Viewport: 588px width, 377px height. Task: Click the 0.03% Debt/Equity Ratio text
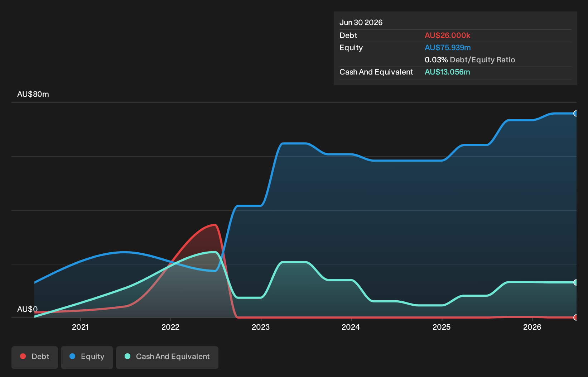point(470,60)
